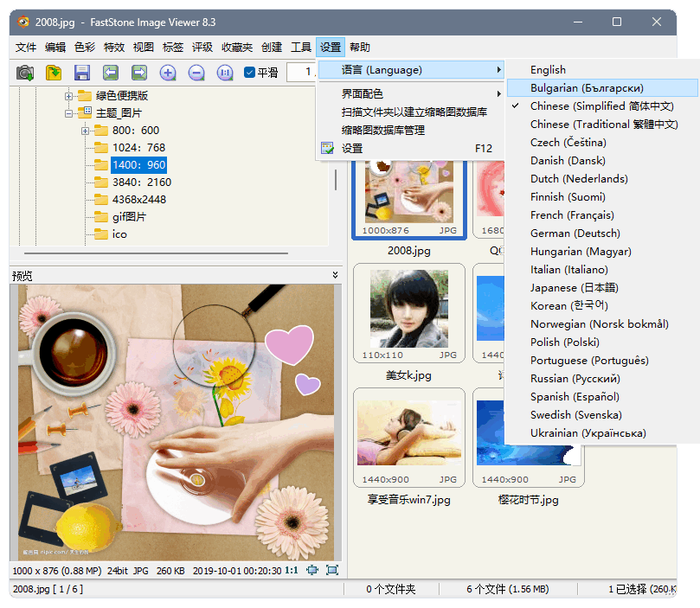The image size is (700, 608).
Task: Click the open file folder icon
Action: pos(54,73)
